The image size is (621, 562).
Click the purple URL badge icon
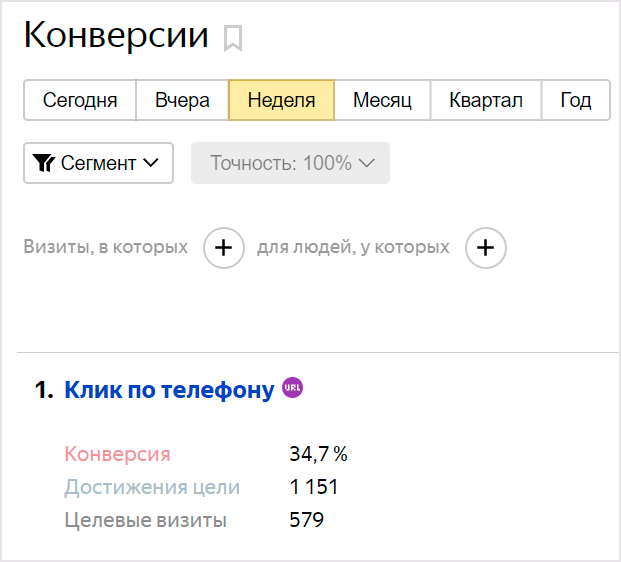tap(292, 388)
